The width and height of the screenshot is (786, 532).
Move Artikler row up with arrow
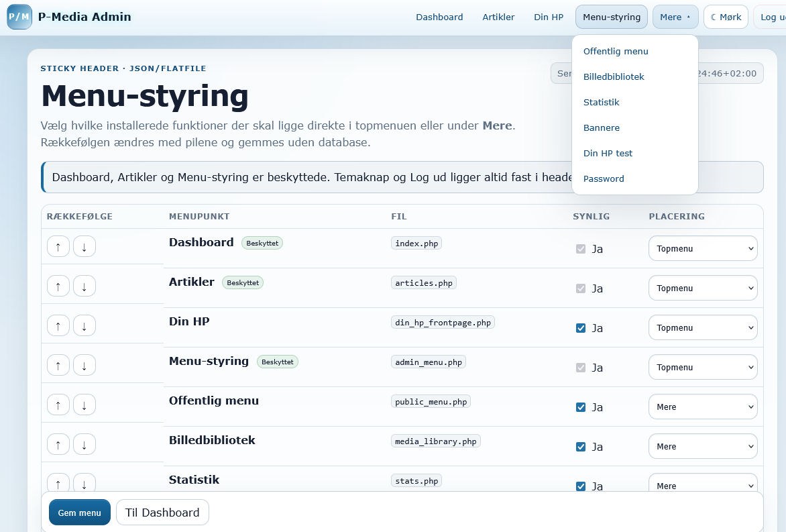click(58, 286)
